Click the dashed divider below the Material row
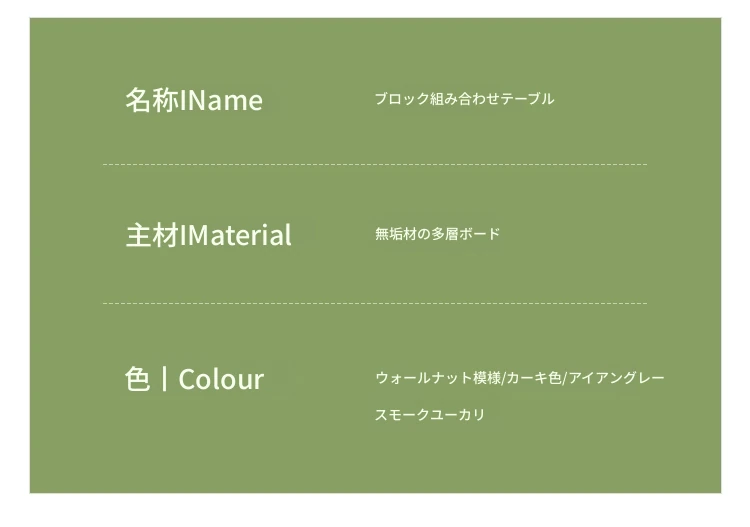The width and height of the screenshot is (750, 527). [375, 303]
